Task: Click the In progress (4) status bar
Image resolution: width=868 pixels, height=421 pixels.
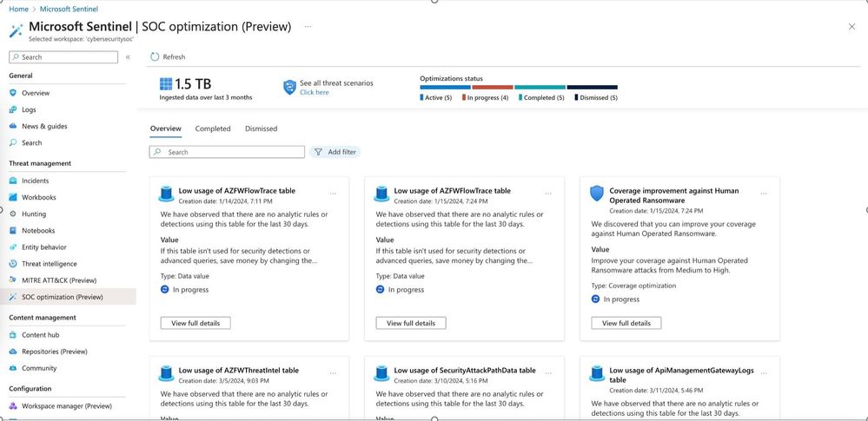Action: pos(493,88)
